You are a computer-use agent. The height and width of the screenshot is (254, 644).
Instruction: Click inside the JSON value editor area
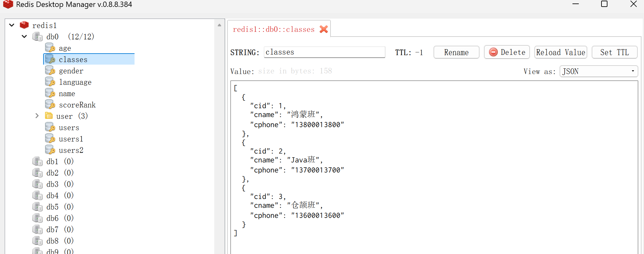434,167
